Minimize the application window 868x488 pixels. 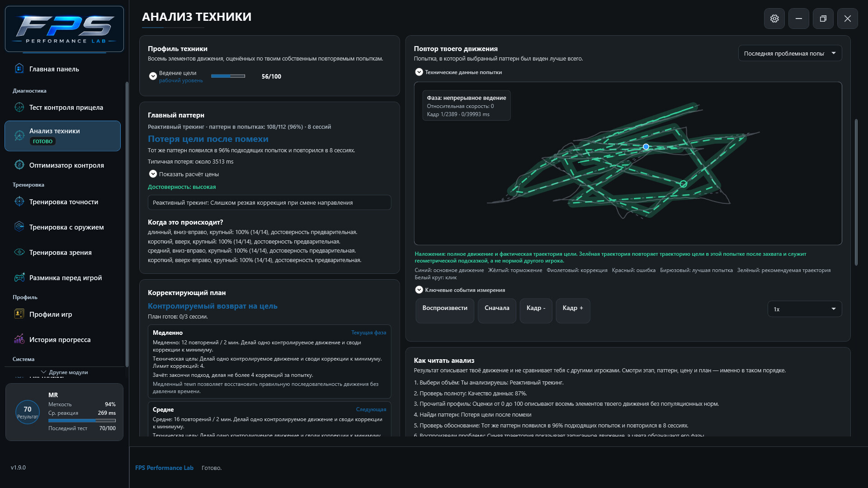[x=799, y=19]
